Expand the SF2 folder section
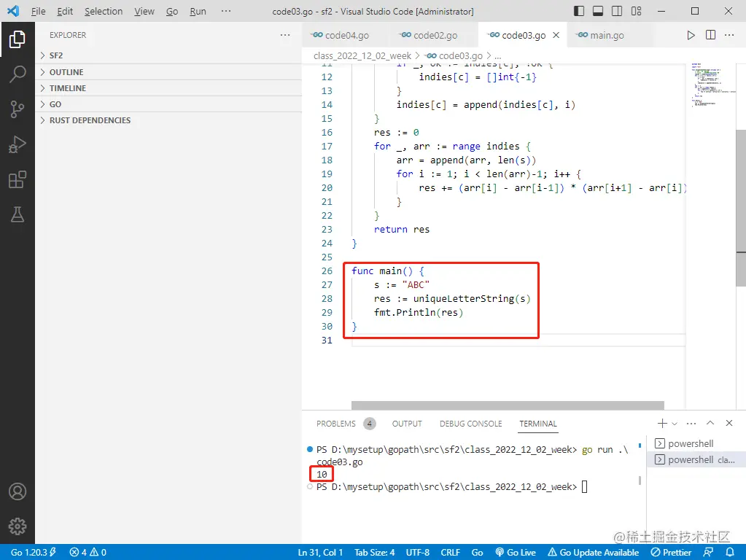Image resolution: width=746 pixels, height=560 pixels. pyautogui.click(x=168, y=55)
